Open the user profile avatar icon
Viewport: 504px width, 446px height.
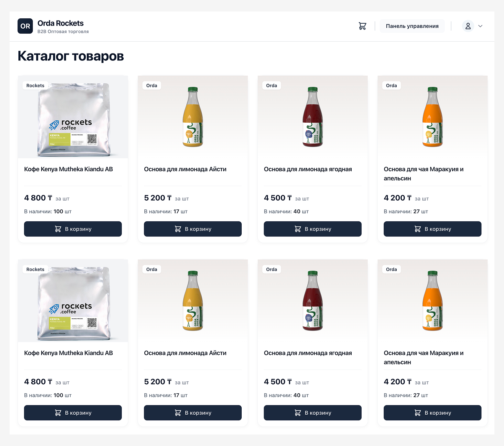[468, 26]
